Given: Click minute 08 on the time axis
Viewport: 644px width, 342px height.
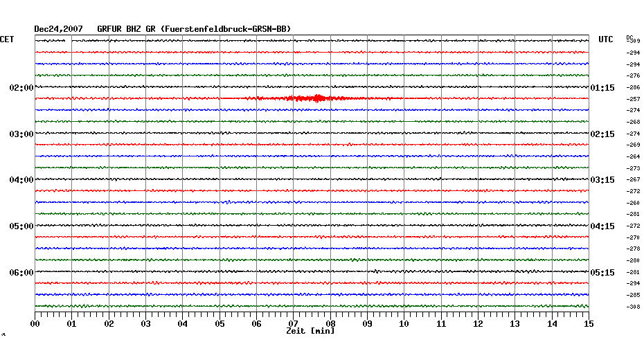Looking at the screenshot, I should click(330, 324).
